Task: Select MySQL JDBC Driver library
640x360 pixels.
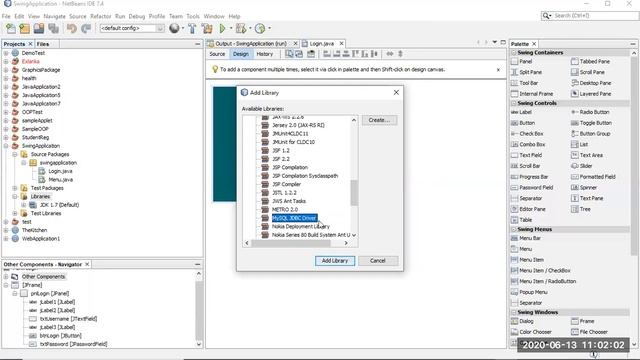Action: point(294,218)
